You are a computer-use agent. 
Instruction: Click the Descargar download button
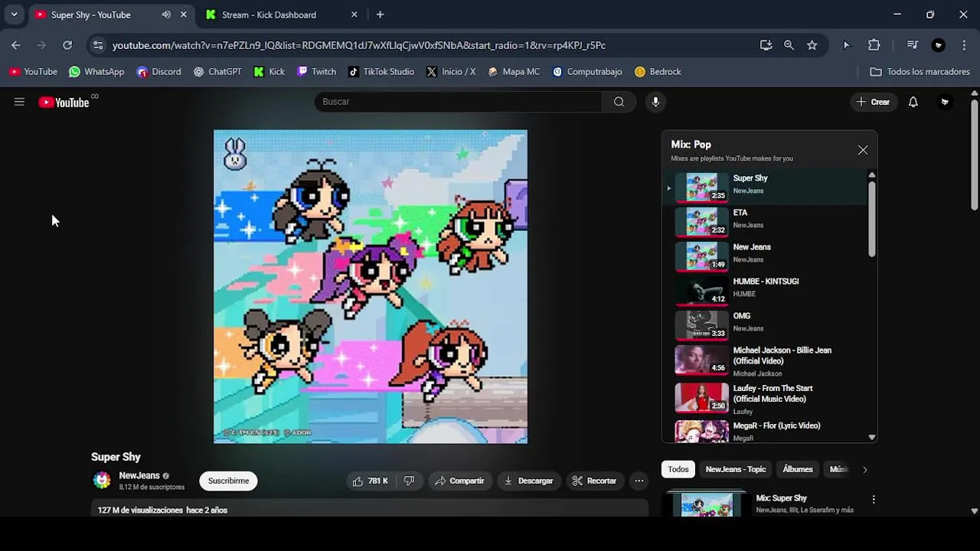529,481
